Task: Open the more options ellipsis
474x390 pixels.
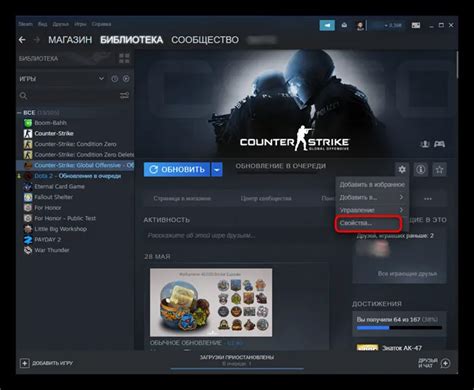Action: tap(428, 199)
